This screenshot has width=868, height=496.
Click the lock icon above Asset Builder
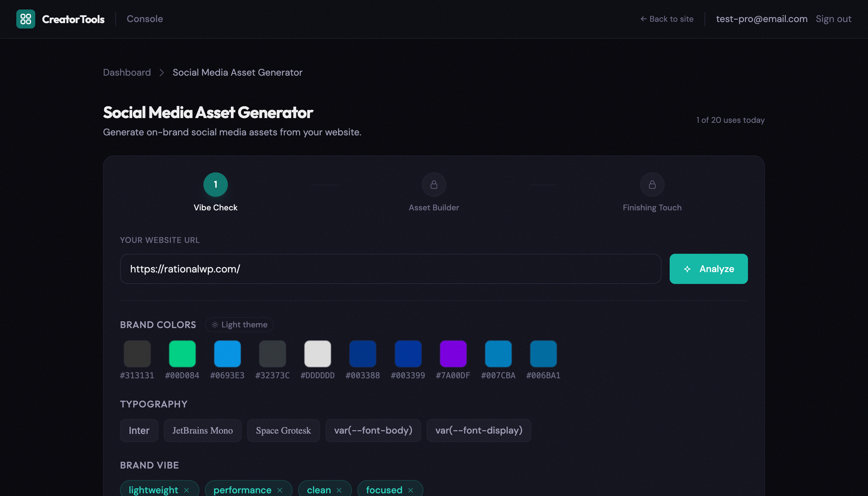pos(433,184)
